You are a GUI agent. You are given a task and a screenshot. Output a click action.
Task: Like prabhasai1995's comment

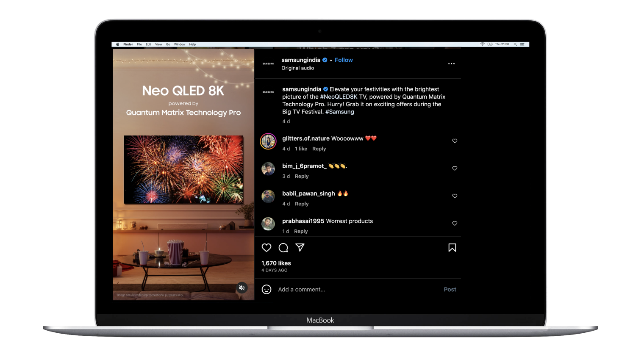pos(455,224)
